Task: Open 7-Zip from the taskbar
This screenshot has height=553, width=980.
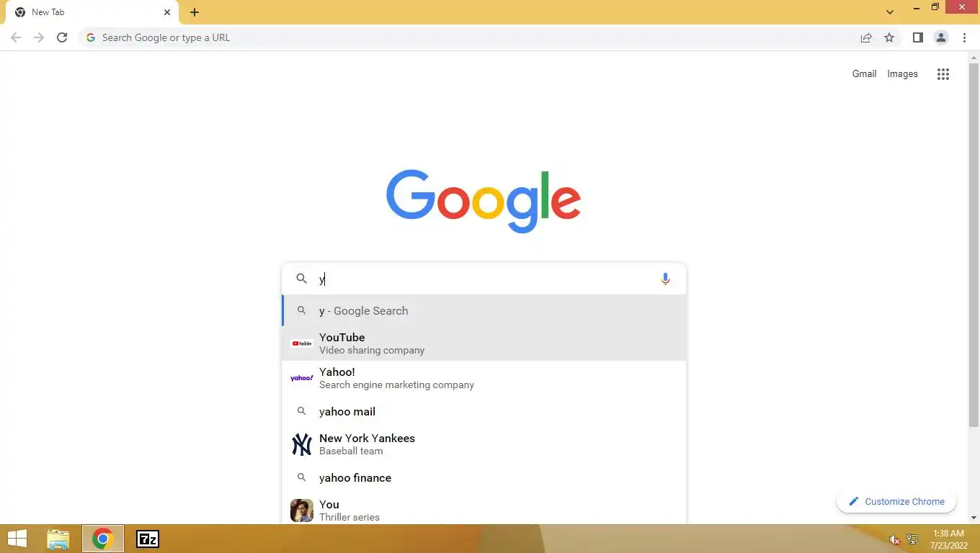Action: click(x=148, y=539)
